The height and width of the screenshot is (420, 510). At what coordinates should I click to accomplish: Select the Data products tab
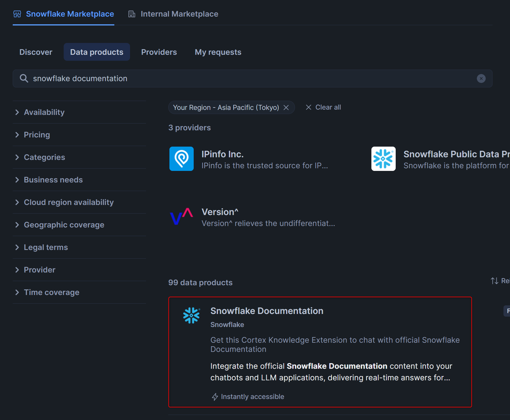tap(97, 52)
